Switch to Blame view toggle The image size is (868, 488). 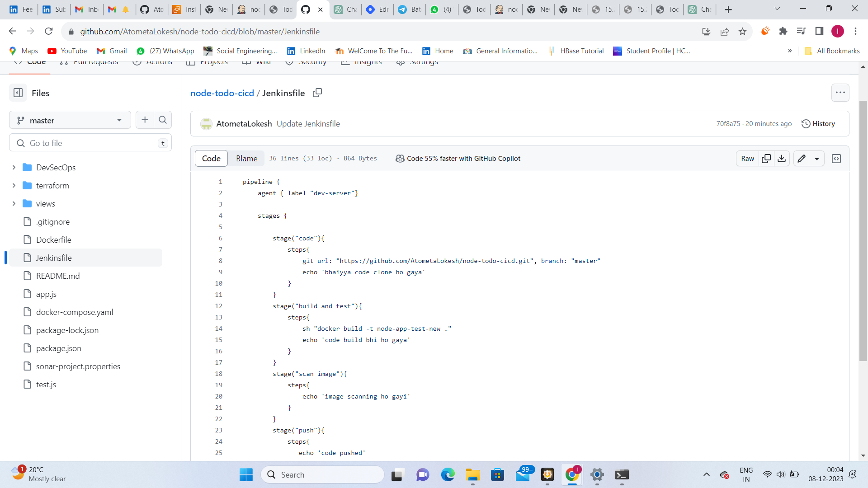pos(246,159)
